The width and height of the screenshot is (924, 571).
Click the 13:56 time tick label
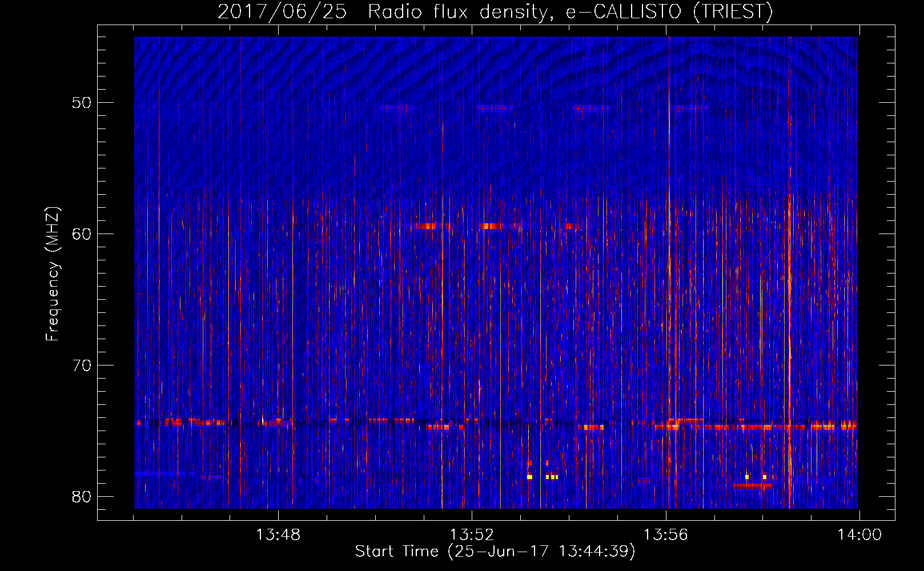click(x=666, y=535)
